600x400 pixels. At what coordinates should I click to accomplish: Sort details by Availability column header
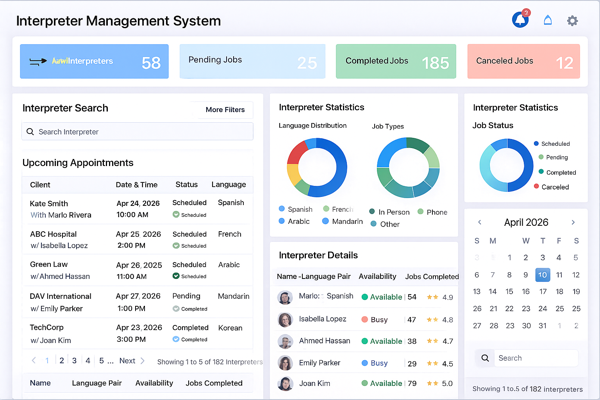pos(377,276)
